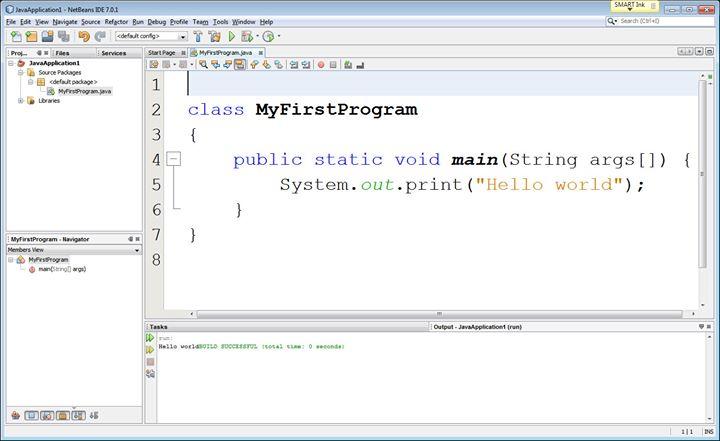Click the Profile Main Project icon

click(269, 36)
